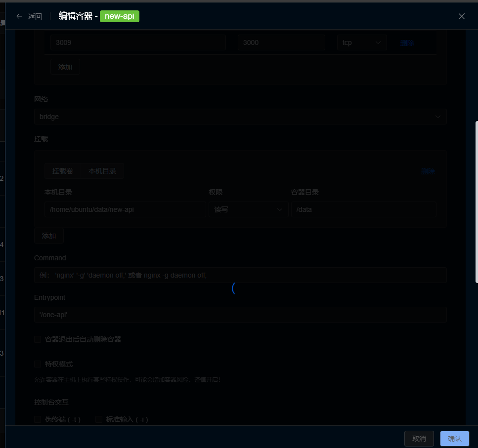The height and width of the screenshot is (448, 478).
Task: Open the tcp protocol dropdown
Action: 362,42
